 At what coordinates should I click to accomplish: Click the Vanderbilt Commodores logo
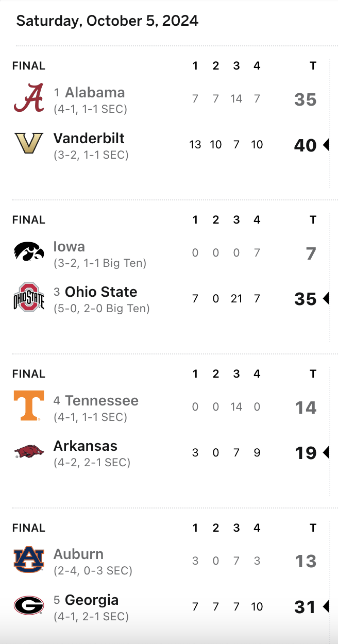pos(29,144)
